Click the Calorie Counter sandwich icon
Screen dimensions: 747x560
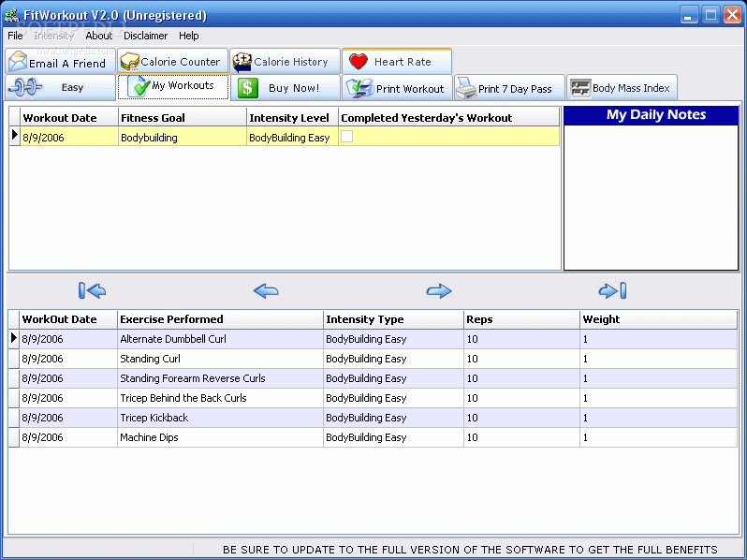129,62
